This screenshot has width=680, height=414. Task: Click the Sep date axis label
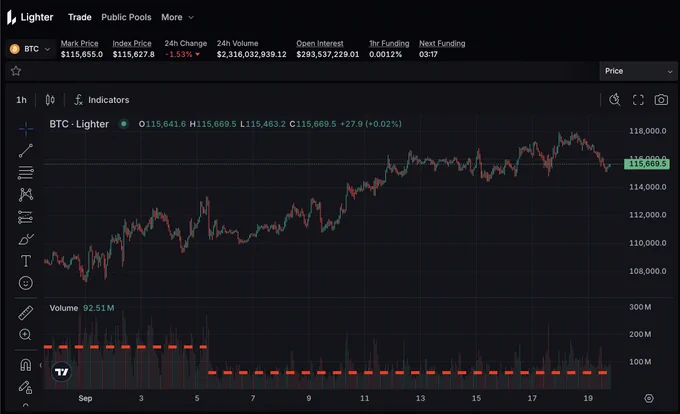pyautogui.click(x=85, y=398)
